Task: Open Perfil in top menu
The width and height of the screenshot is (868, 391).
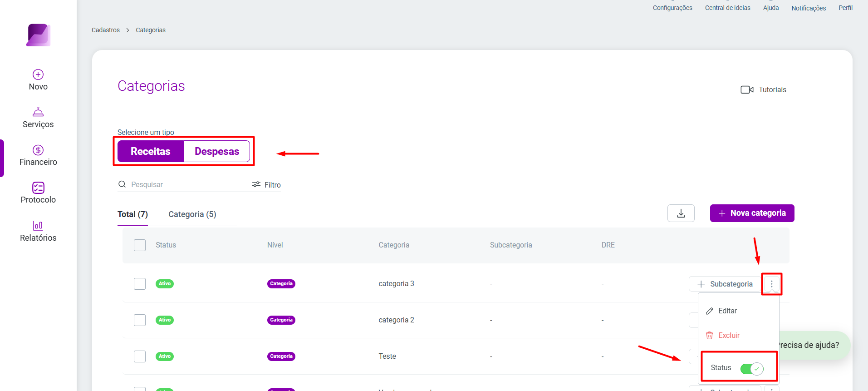Action: [x=845, y=8]
